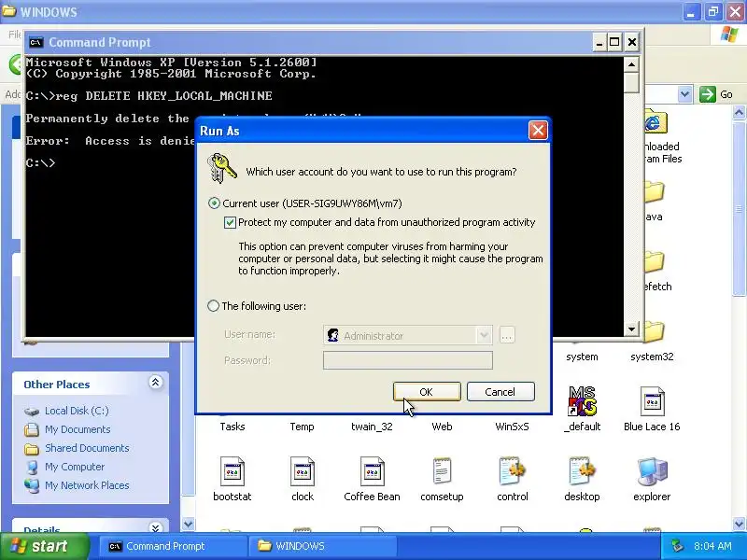The image size is (747, 560).
Task: Click the Tasks folder label
Action: click(x=232, y=427)
